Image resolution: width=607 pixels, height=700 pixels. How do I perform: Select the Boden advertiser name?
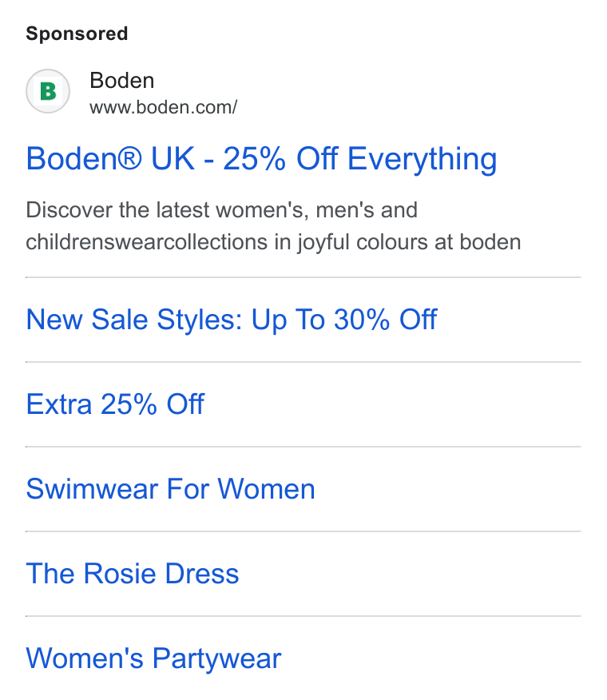point(122,81)
